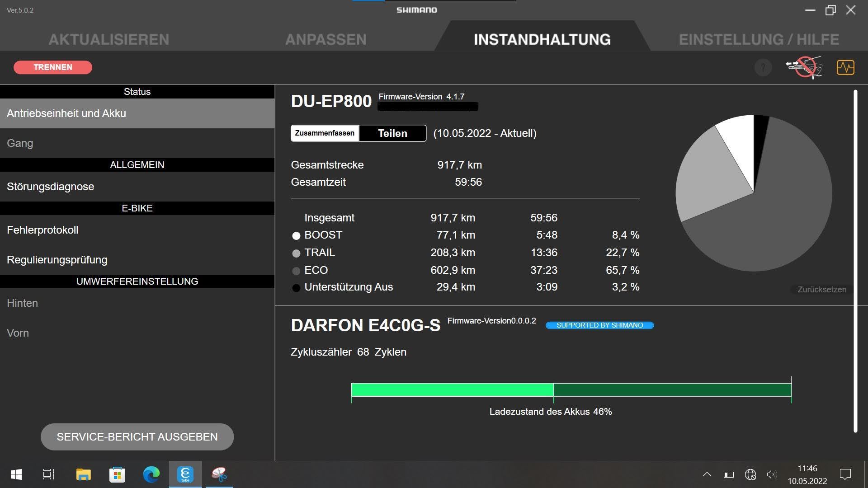
Task: Click the wireless connection disabled icon
Action: click(804, 67)
